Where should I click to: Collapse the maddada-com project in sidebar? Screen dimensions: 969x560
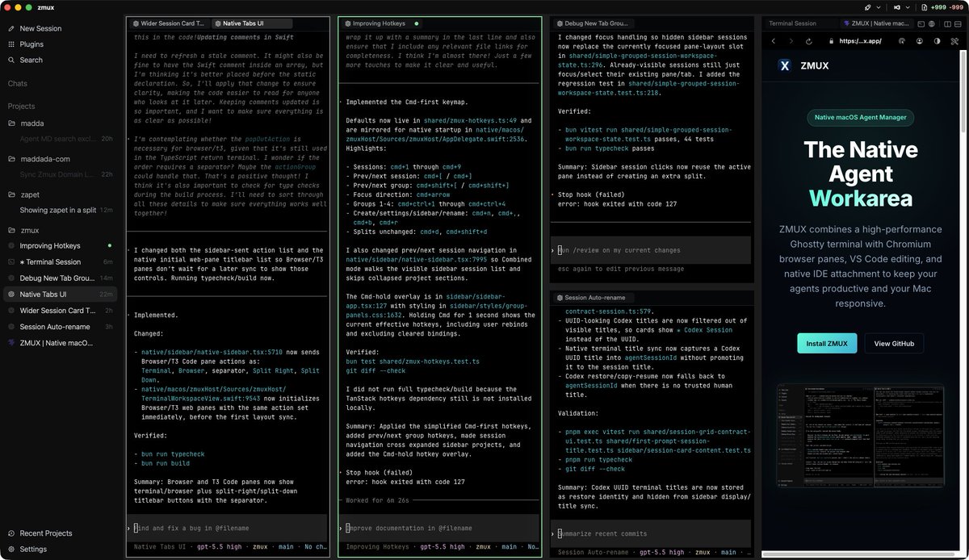coord(45,159)
